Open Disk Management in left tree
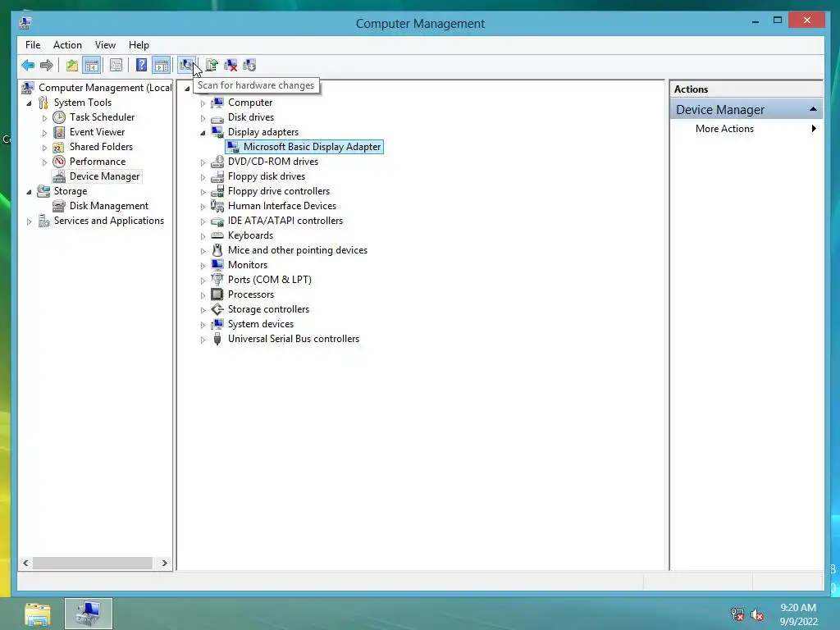The height and width of the screenshot is (630, 840). [x=109, y=206]
